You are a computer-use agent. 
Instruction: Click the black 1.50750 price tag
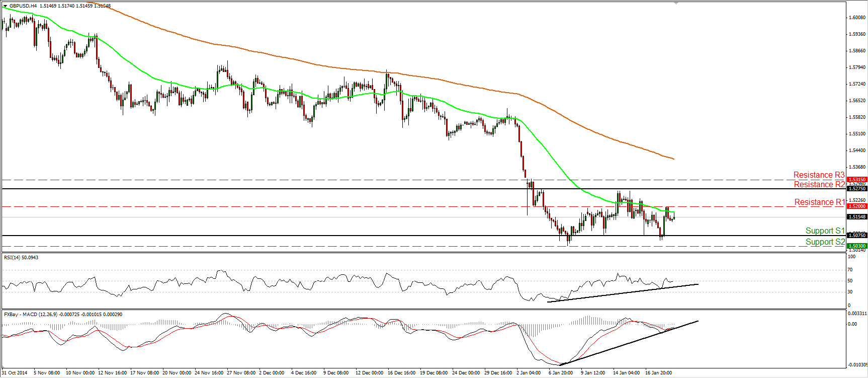(x=857, y=236)
